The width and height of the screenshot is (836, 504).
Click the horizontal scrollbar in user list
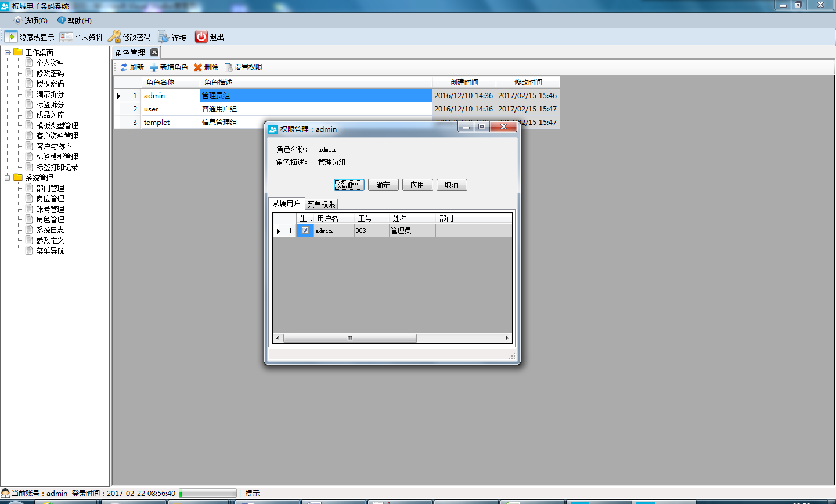(x=349, y=338)
